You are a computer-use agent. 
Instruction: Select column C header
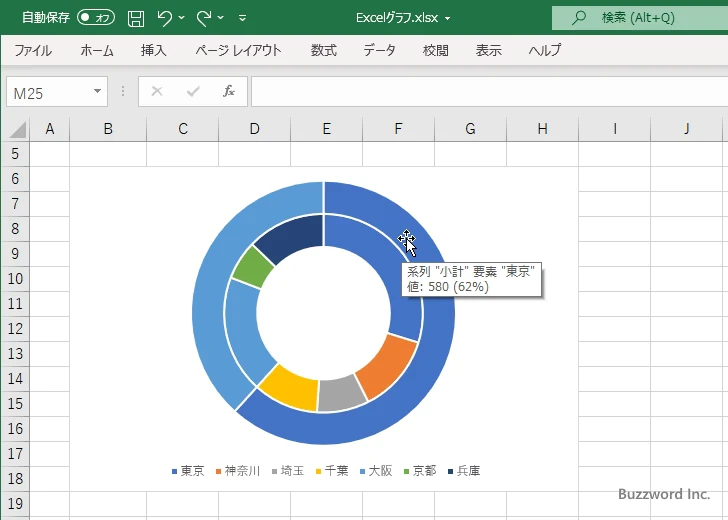[182, 129]
